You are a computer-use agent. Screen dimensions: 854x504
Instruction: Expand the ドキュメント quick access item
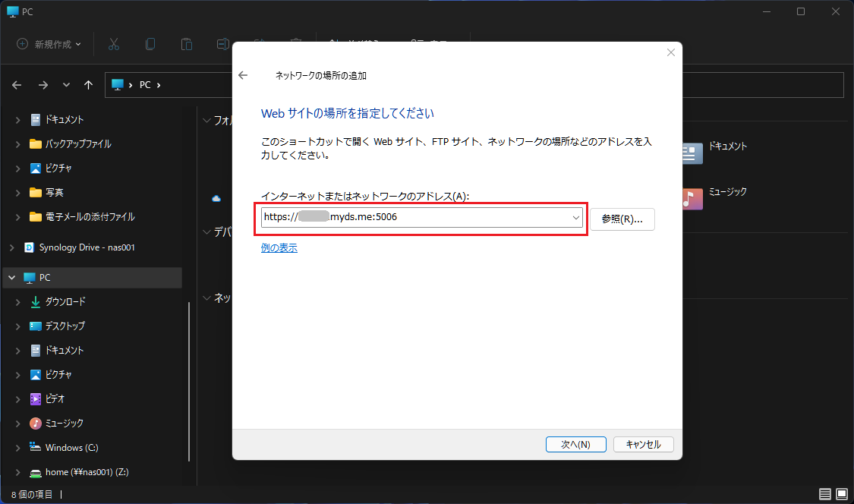(18, 120)
